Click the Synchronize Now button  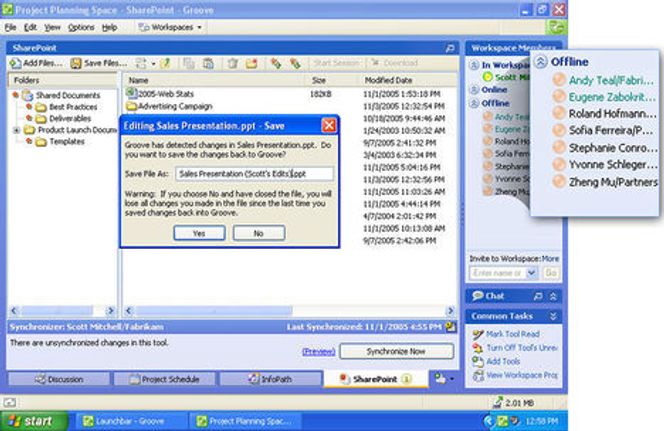[396, 351]
